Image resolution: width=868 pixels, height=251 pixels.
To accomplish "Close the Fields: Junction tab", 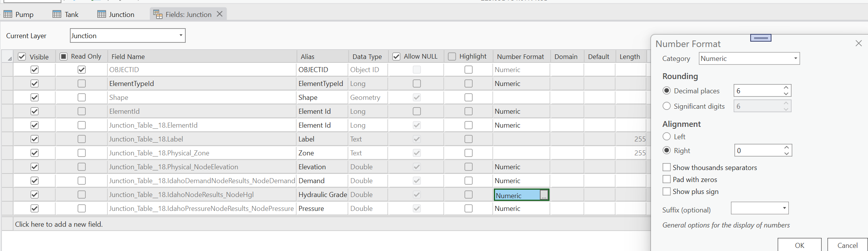I will coord(220,14).
